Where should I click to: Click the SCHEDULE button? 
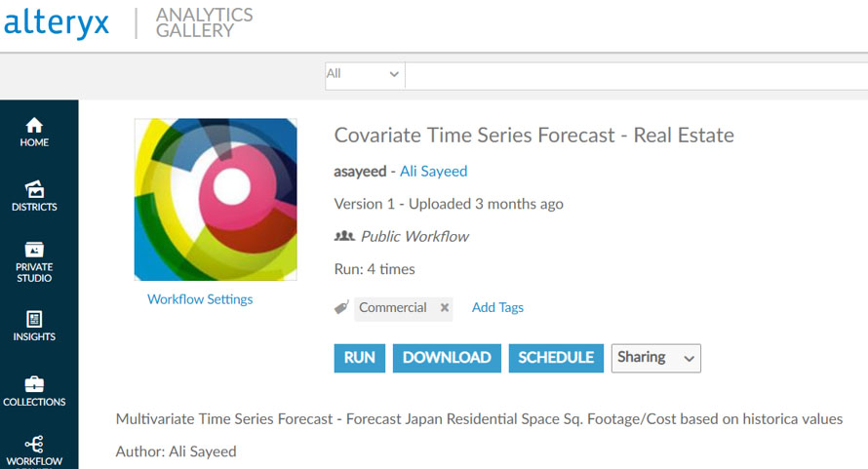click(556, 358)
